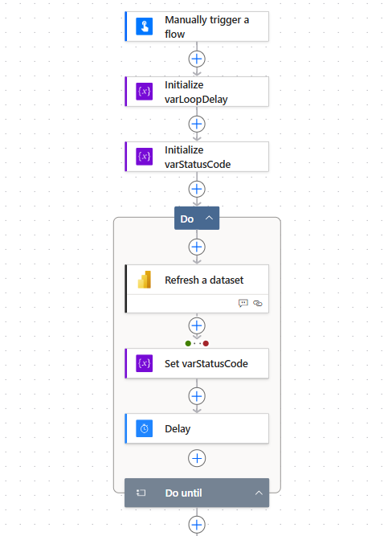Open the Initialize varLoopDelay action card
This screenshot has width=392, height=536.
197,92
